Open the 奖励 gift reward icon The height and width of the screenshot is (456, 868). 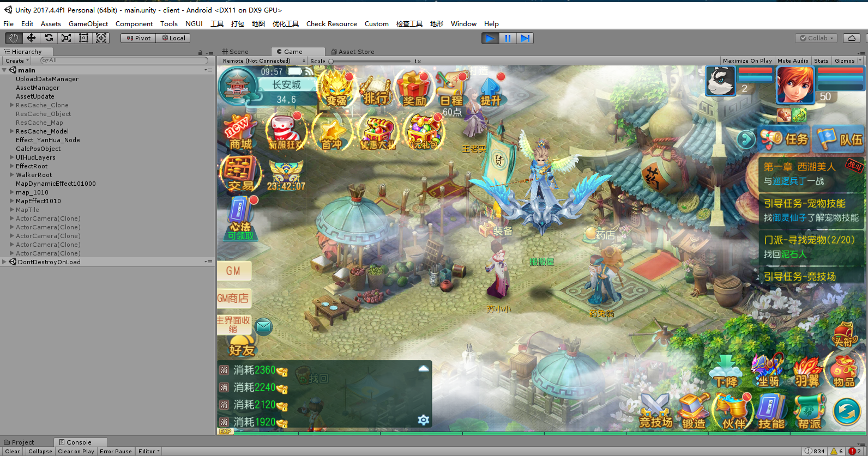(x=414, y=90)
